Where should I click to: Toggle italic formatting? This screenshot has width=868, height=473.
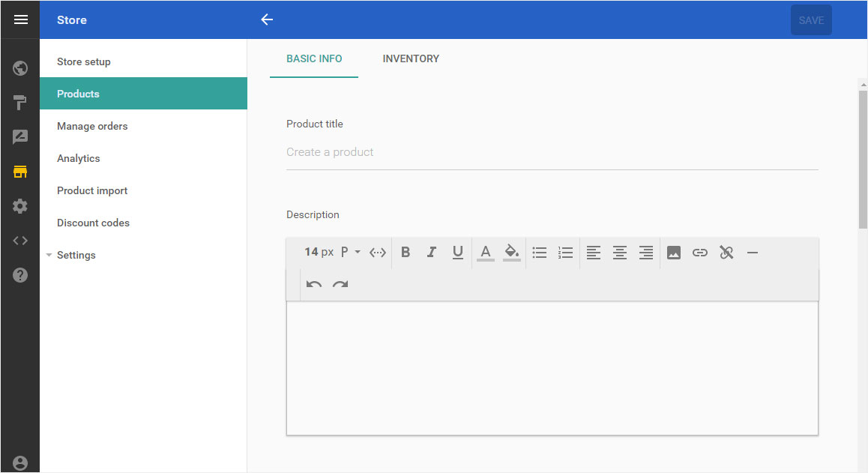click(x=431, y=253)
